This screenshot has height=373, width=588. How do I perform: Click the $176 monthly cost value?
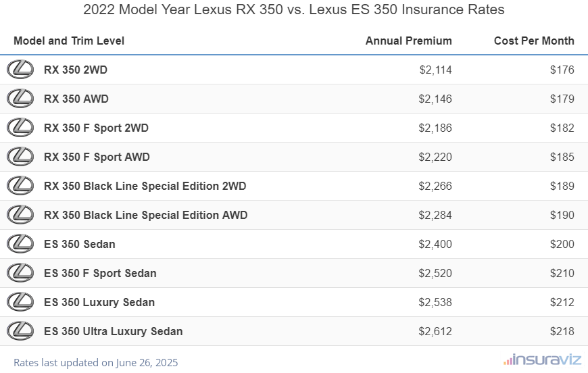[x=562, y=70]
